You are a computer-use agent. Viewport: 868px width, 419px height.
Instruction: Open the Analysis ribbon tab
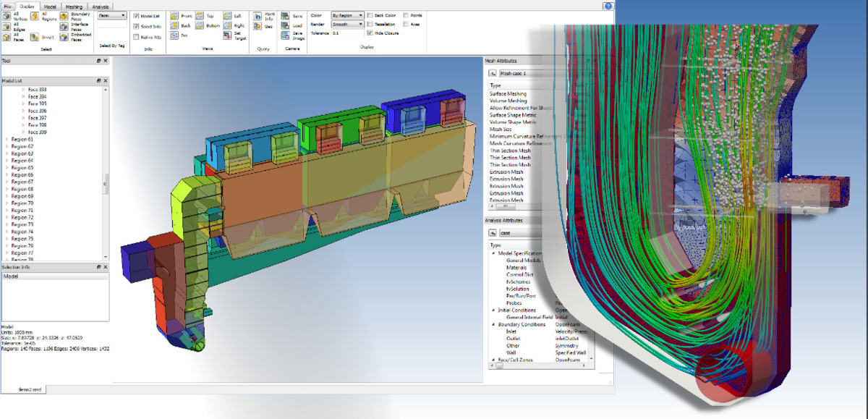(x=101, y=7)
